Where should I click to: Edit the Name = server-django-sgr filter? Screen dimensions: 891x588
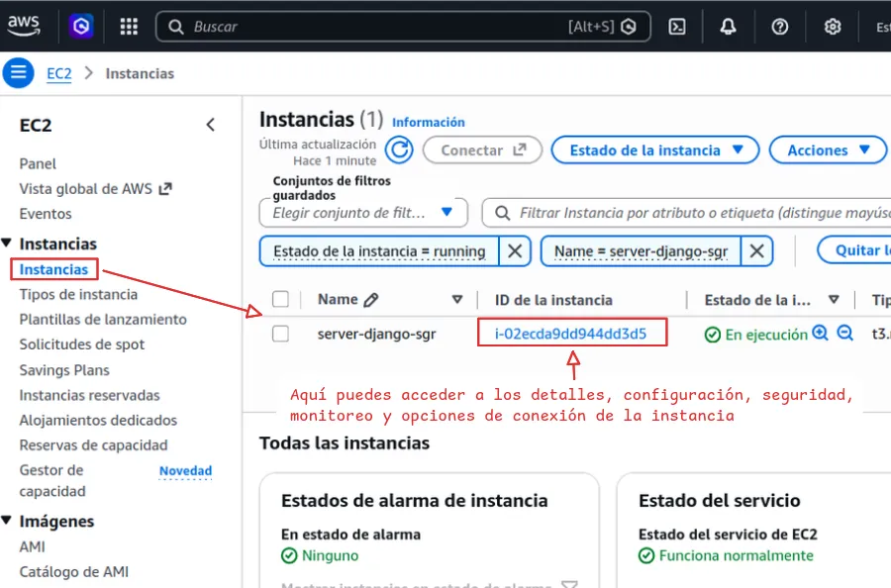tap(641, 251)
